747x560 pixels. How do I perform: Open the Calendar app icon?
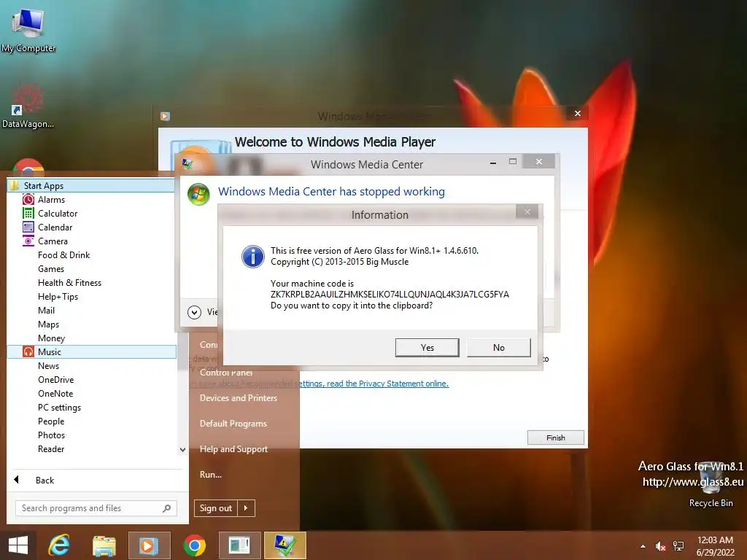coord(28,227)
